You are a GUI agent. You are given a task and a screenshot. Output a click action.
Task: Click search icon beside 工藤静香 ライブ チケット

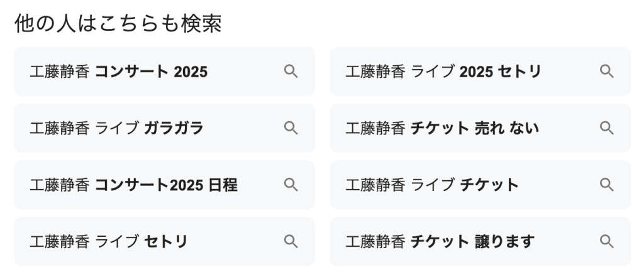pos(606,185)
